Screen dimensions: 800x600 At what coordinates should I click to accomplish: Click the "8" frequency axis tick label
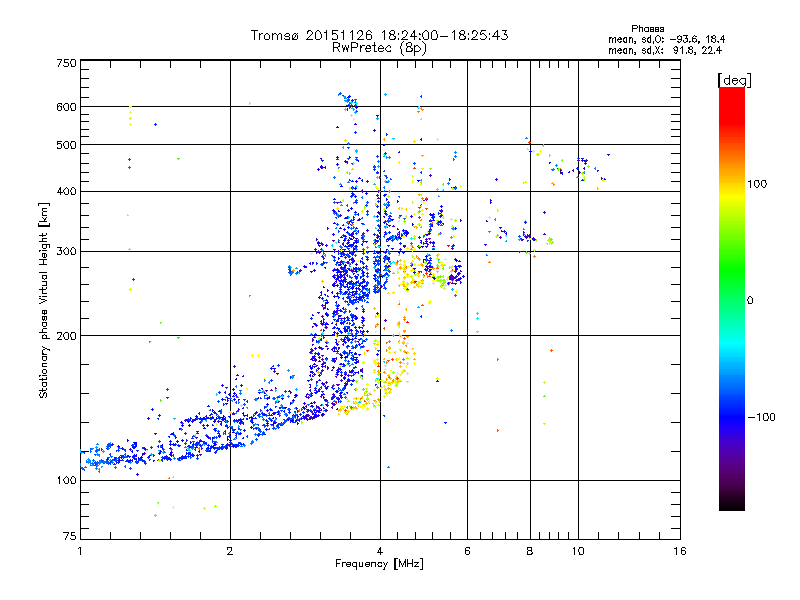click(x=530, y=551)
